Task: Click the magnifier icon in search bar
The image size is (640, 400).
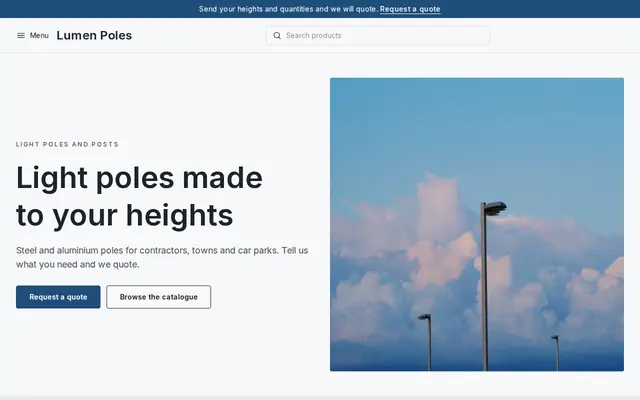Action: 277,36
